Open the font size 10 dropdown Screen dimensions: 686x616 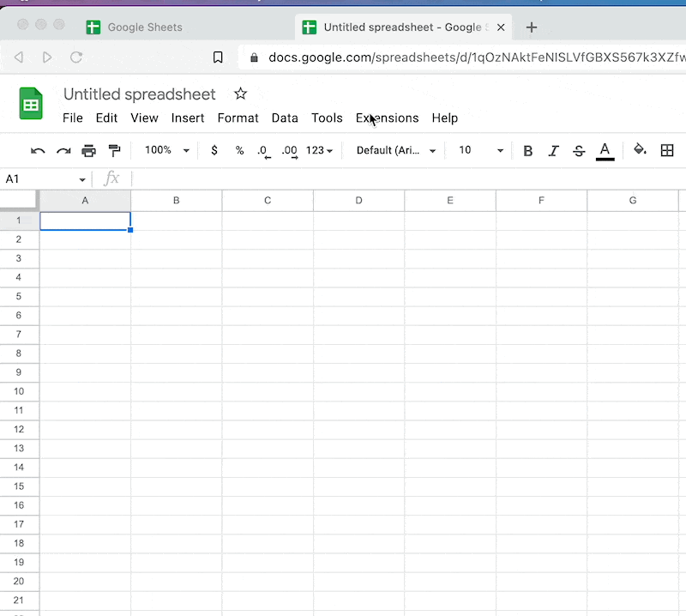click(480, 150)
